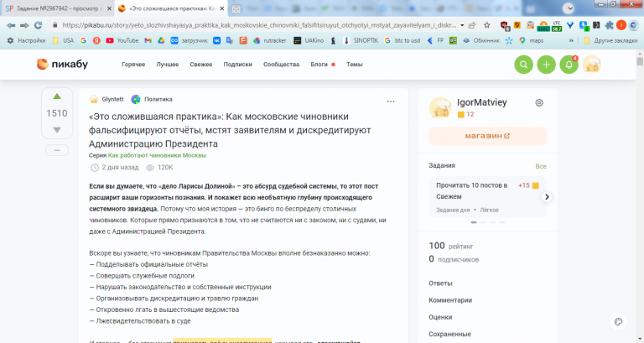Image resolution: width=644 pixels, height=343 pixels.
Task: Upvote the post with the green arrow
Action: (x=57, y=96)
